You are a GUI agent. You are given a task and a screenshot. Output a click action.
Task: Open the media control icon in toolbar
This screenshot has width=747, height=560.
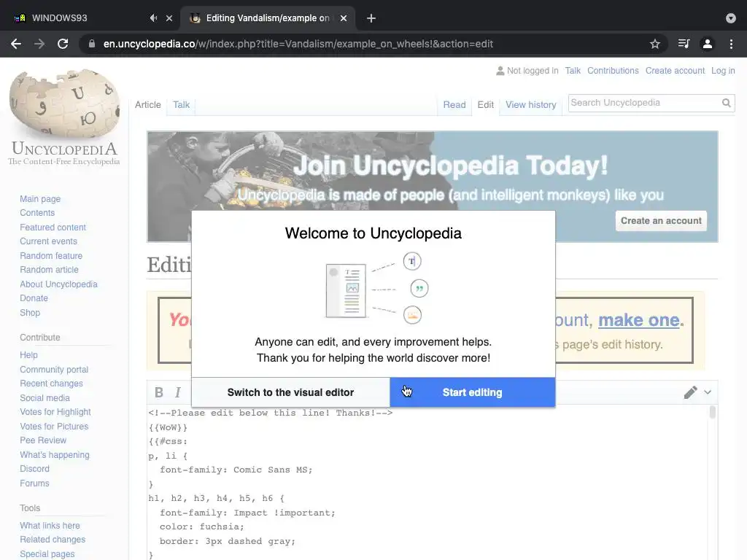pyautogui.click(x=684, y=44)
